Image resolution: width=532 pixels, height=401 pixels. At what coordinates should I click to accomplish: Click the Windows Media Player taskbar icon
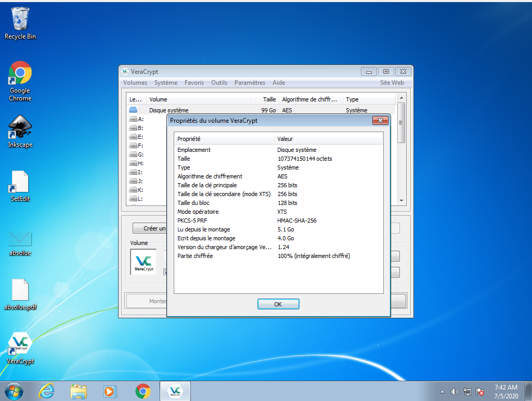click(x=110, y=391)
